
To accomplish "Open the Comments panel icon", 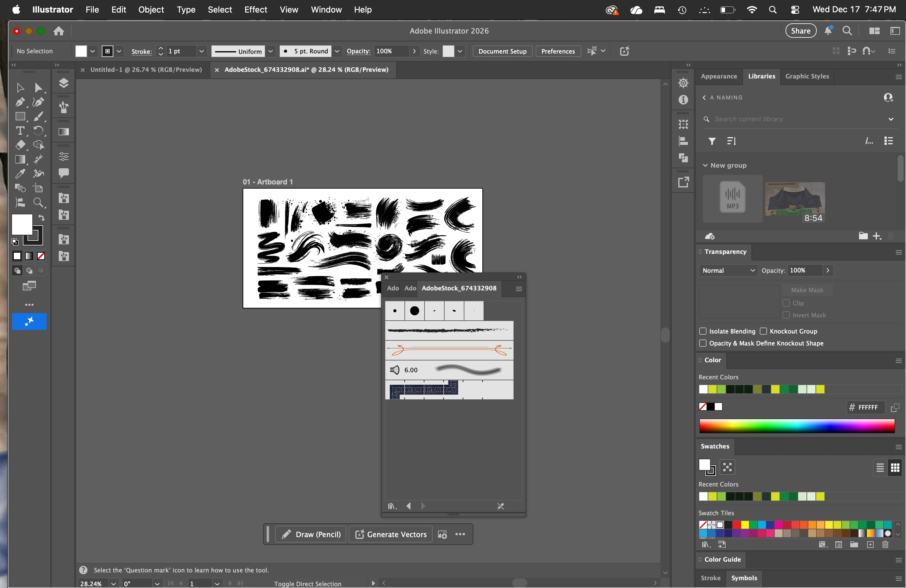I will click(64, 173).
